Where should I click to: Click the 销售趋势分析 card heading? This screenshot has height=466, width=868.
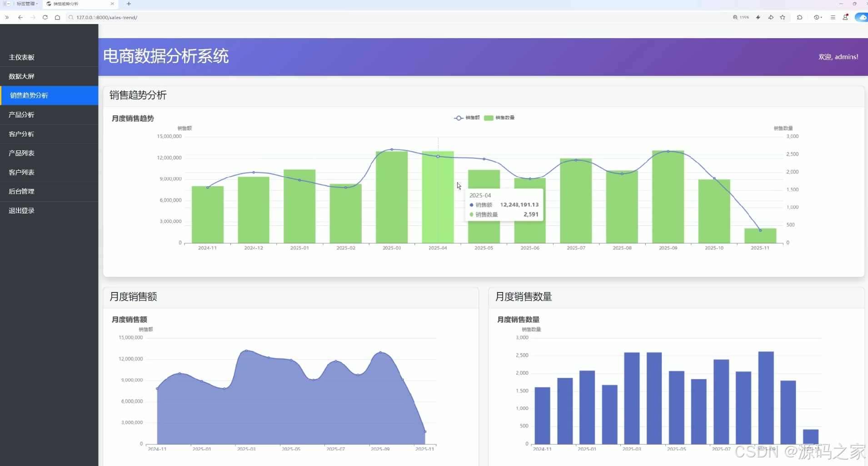pos(138,95)
